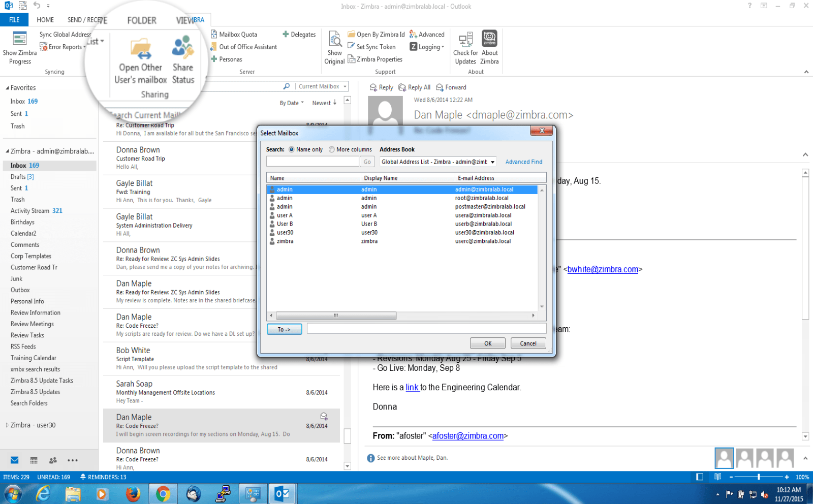Select Name only radio button
The height and width of the screenshot is (504, 813).
coord(292,149)
